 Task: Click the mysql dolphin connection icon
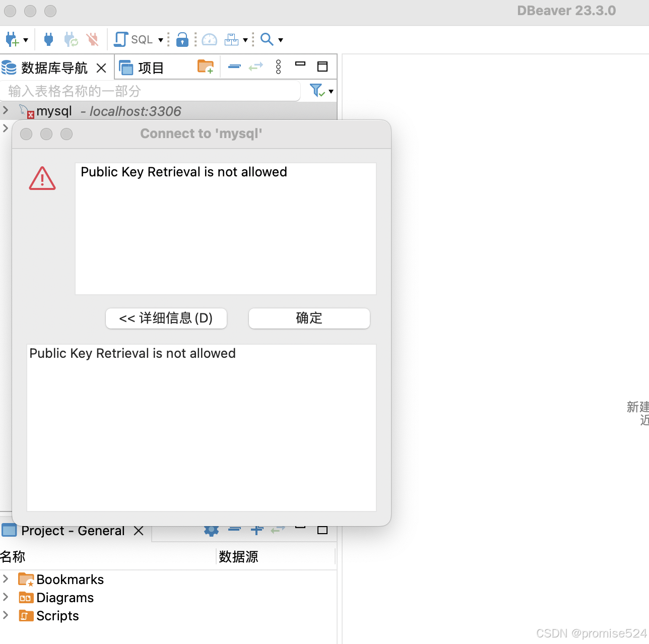pos(26,111)
